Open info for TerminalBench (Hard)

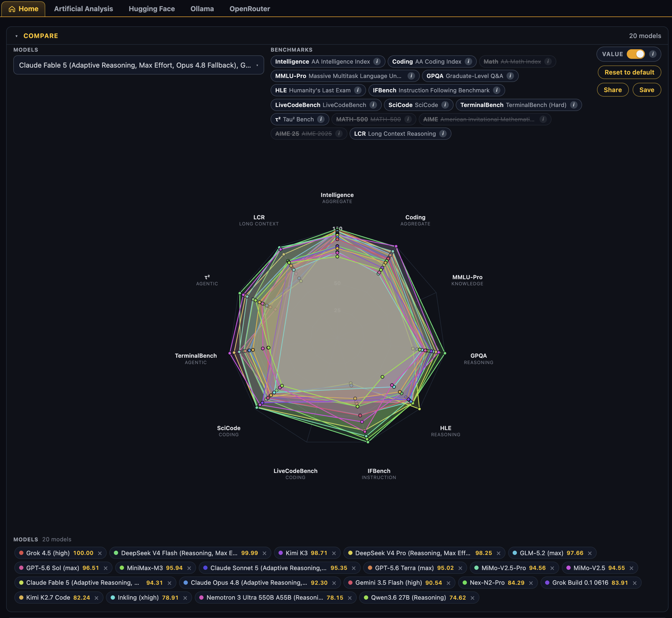click(574, 105)
